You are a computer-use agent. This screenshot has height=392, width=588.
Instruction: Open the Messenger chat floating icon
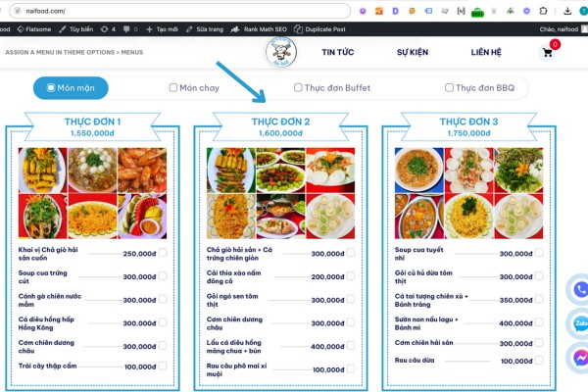(580, 358)
